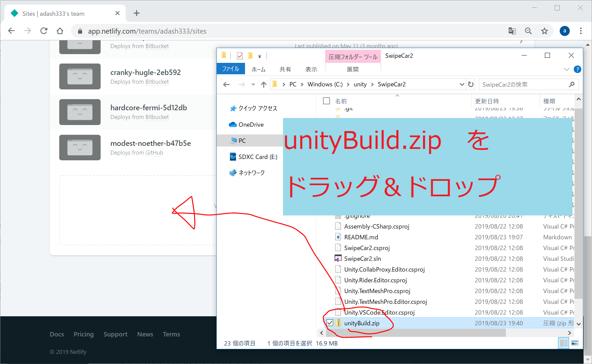Select Assembly-CSharp.csproj file
Viewport: 592px width, 364px height.
377,226
